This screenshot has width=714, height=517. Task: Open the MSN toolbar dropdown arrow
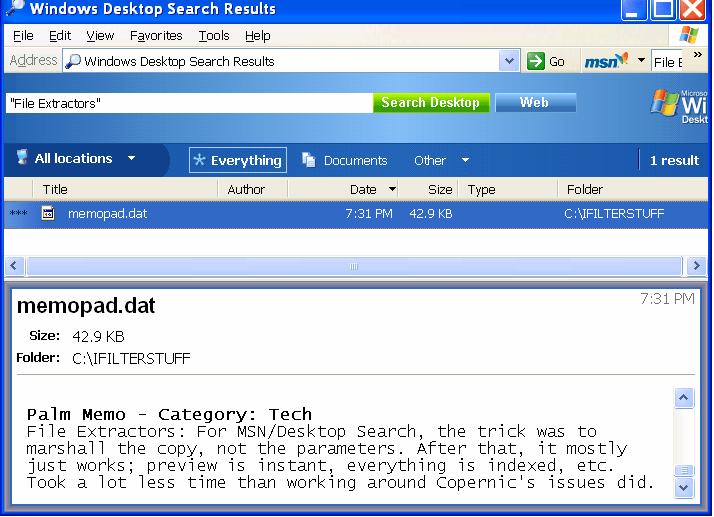[x=641, y=60]
